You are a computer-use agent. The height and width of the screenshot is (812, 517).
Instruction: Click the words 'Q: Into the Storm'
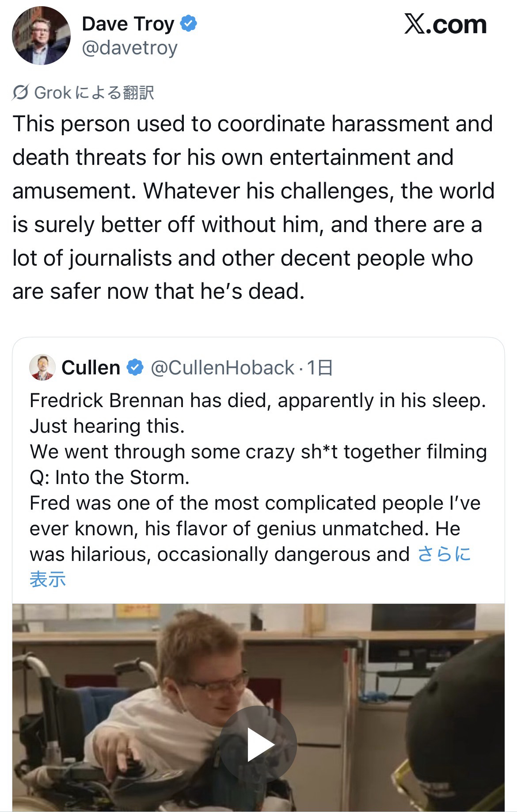[x=109, y=477]
